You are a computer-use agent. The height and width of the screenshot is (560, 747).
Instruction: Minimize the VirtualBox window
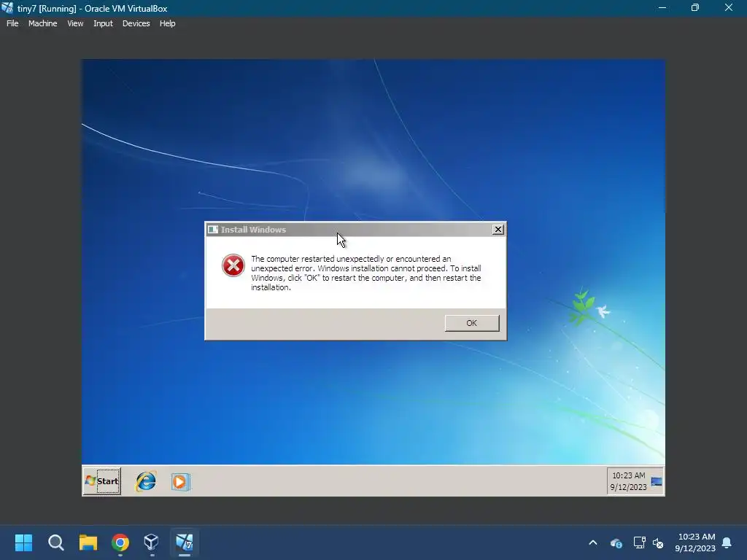(x=662, y=7)
